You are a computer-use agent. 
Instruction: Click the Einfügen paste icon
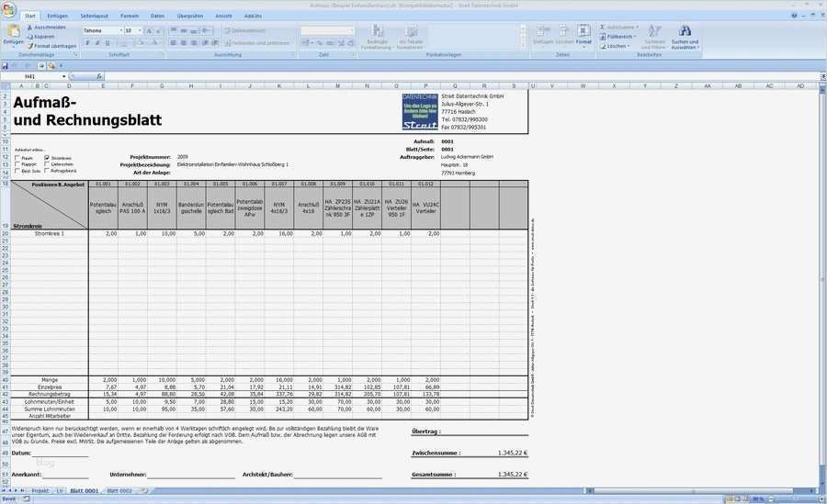pyautogui.click(x=13, y=31)
